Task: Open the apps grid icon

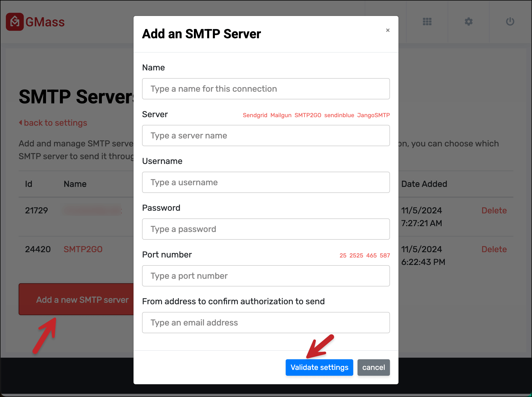Action: 427,22
